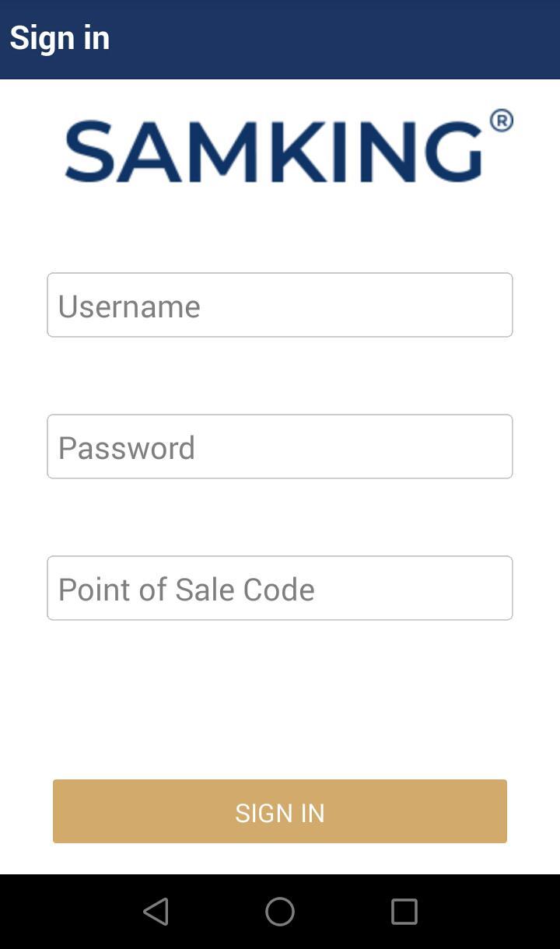Tap the "Password" placeholder text
Image resolution: width=560 pixels, height=949 pixels.
(x=127, y=448)
